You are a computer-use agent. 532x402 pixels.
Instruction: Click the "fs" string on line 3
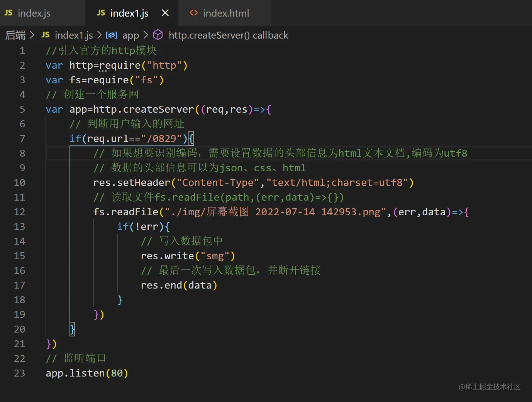[x=147, y=80]
